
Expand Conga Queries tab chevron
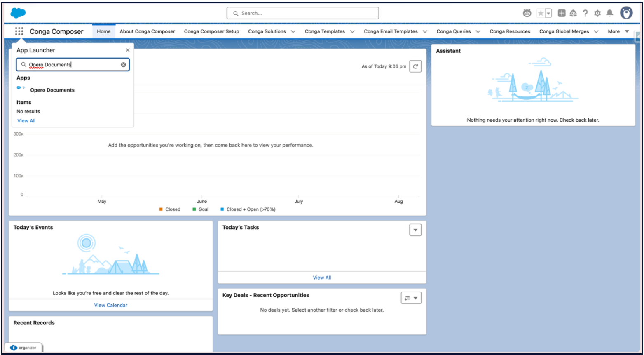[x=478, y=31]
